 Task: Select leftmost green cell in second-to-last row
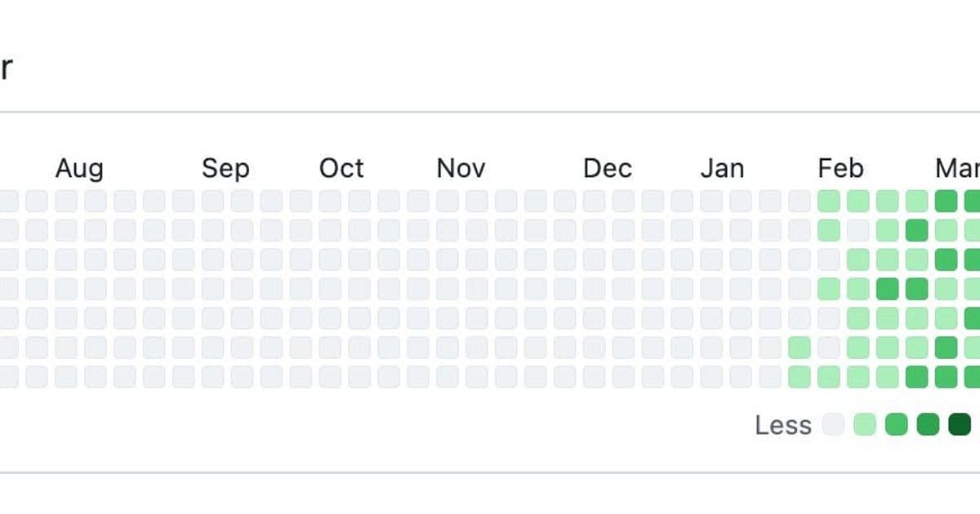coord(800,348)
